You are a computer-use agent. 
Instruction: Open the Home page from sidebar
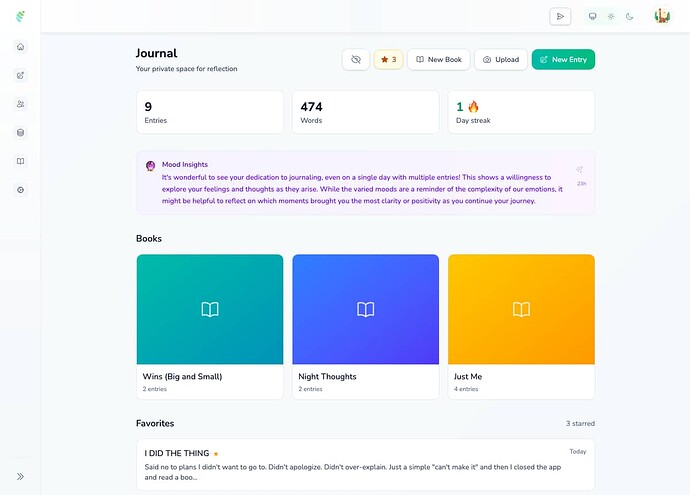click(20, 47)
